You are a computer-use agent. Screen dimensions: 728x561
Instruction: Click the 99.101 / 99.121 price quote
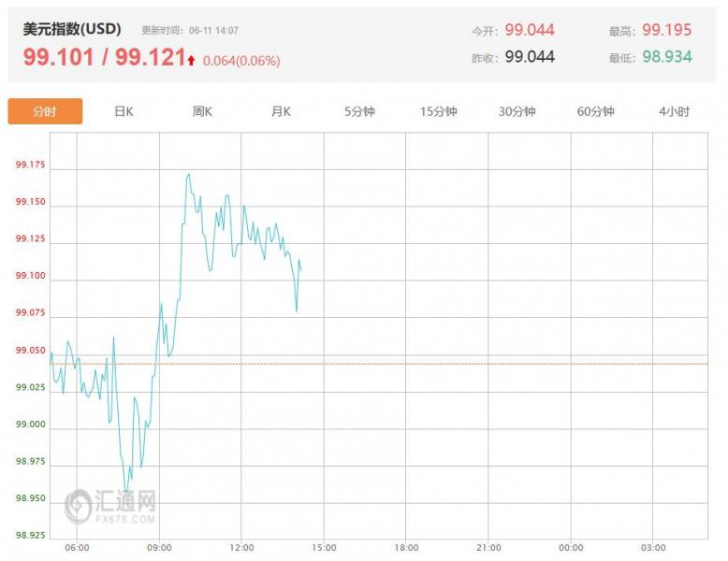point(105,57)
